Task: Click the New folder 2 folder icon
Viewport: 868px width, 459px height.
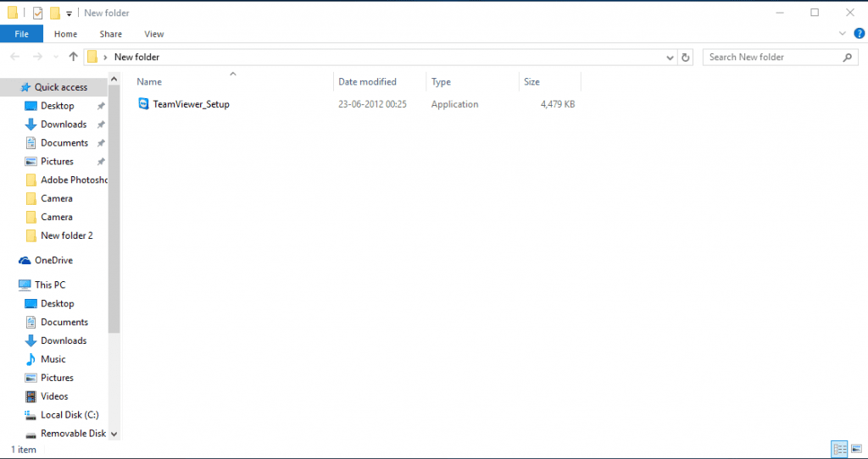Action: point(31,235)
